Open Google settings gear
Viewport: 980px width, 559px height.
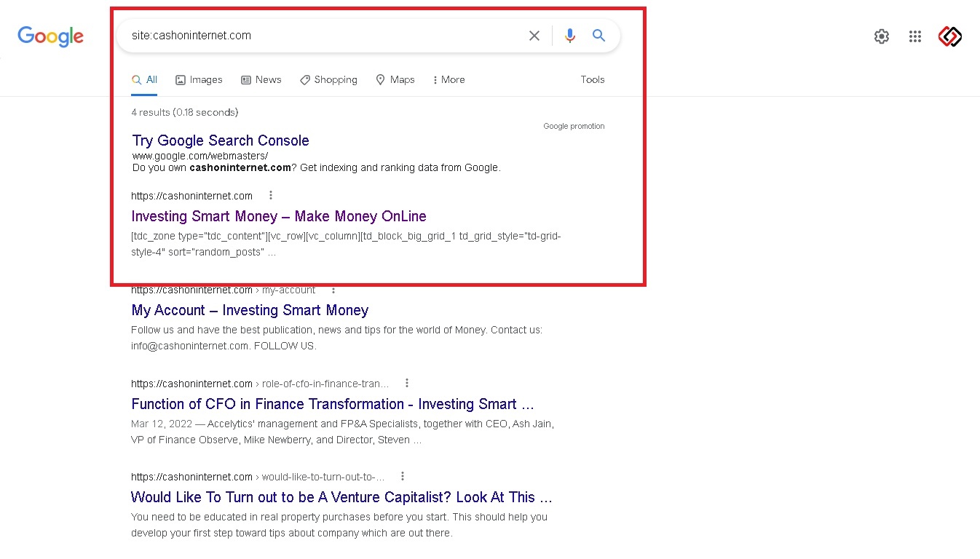tap(882, 36)
